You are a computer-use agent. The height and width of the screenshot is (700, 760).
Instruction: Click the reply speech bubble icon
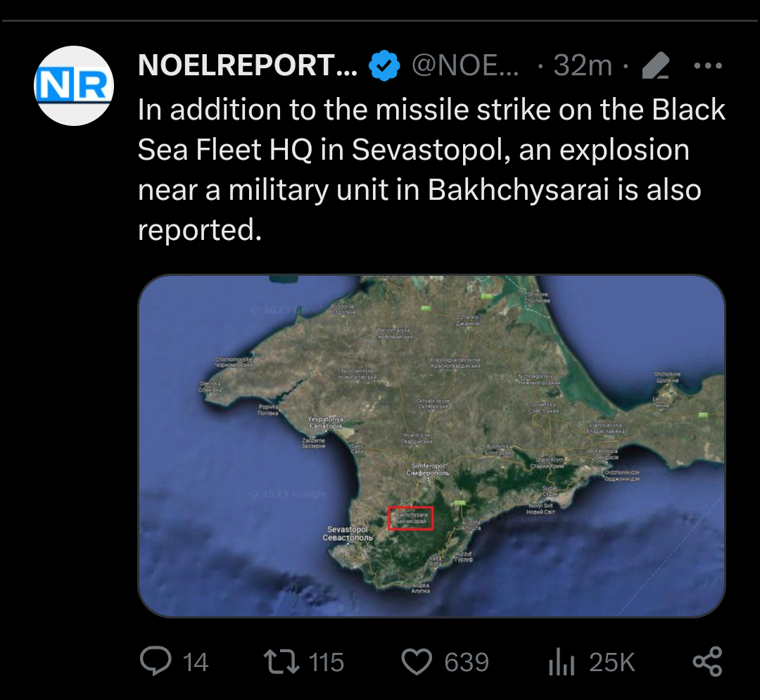click(x=154, y=661)
